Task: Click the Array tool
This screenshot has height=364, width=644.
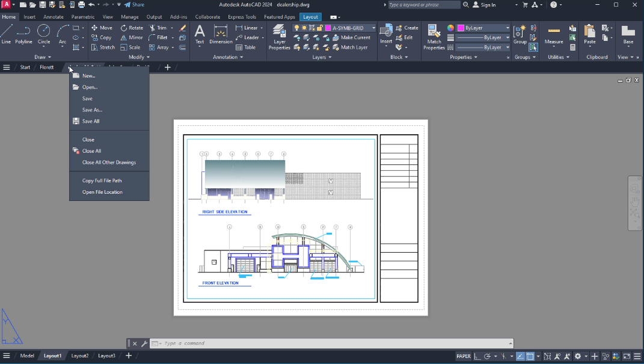Action: point(159,48)
